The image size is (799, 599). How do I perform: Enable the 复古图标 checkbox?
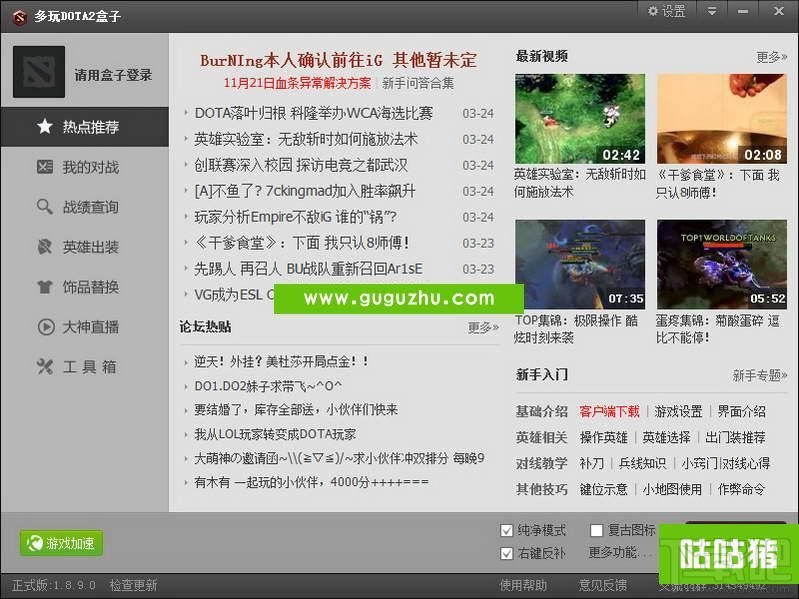click(596, 531)
